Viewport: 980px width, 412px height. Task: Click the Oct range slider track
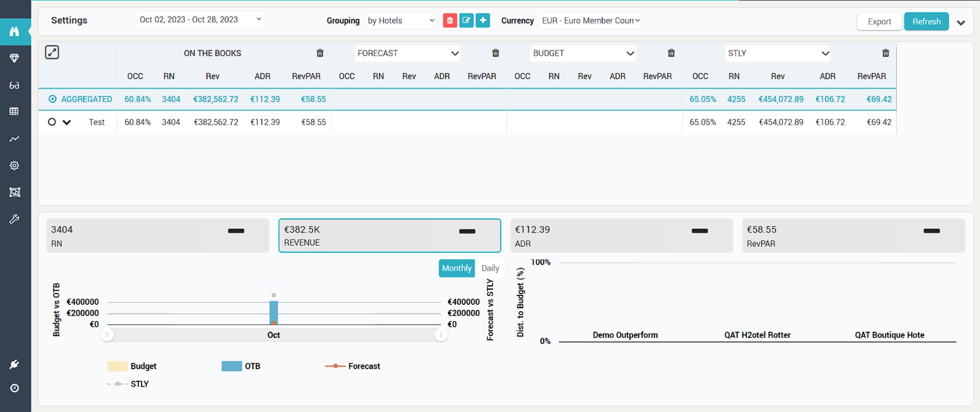(274, 335)
